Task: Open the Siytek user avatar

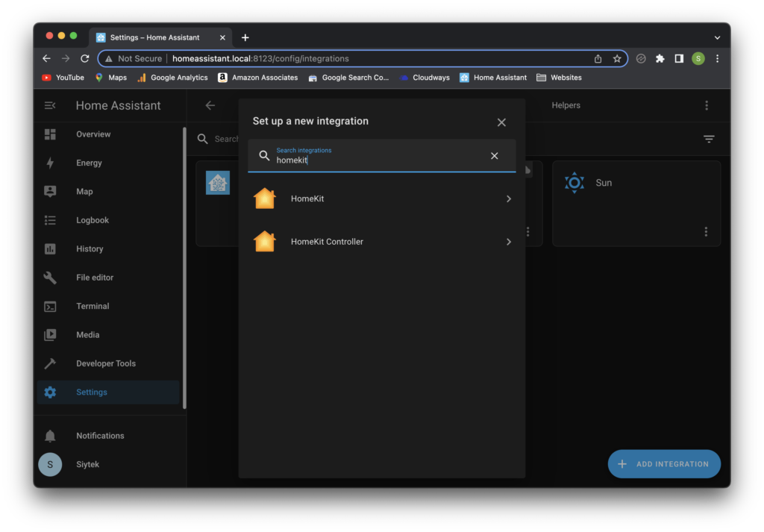Action: pyautogui.click(x=50, y=464)
